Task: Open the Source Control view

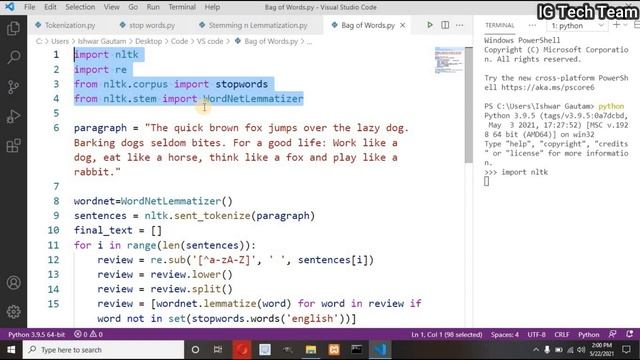Action: [13, 87]
